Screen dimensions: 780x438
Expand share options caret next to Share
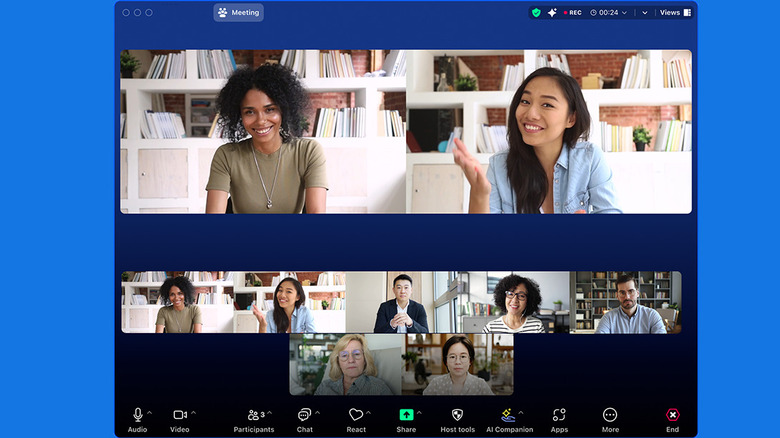(x=419, y=413)
